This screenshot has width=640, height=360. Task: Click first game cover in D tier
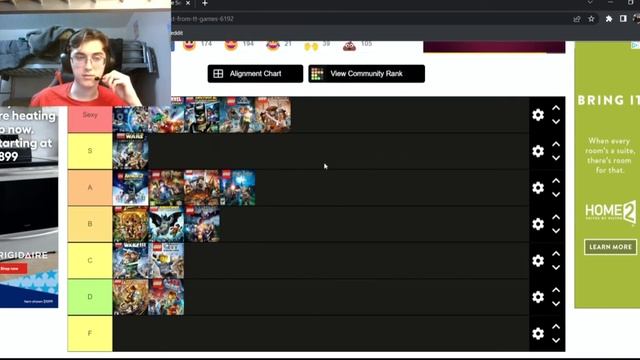tap(131, 297)
